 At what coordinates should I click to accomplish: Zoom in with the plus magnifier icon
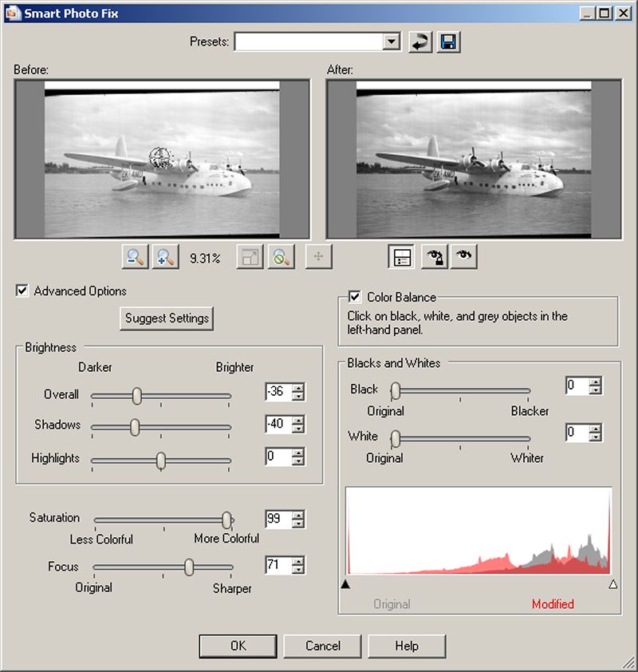pyautogui.click(x=165, y=257)
